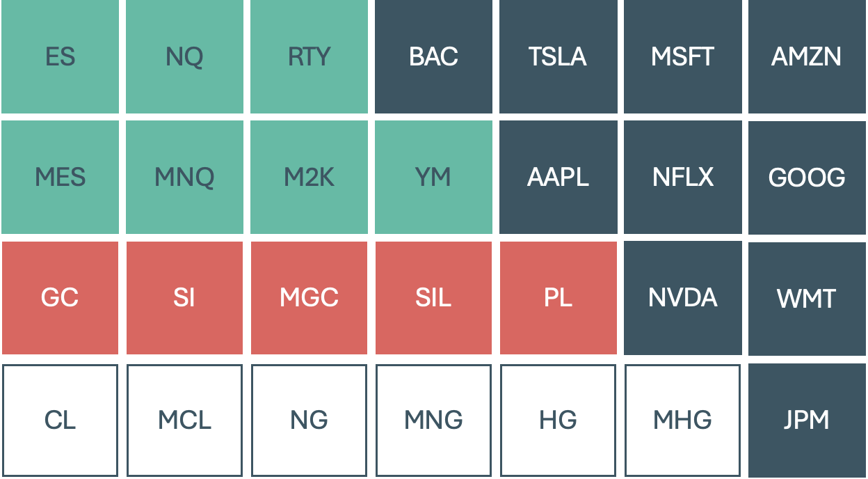
Task: Select the GOOG tile
Action: click(x=807, y=178)
